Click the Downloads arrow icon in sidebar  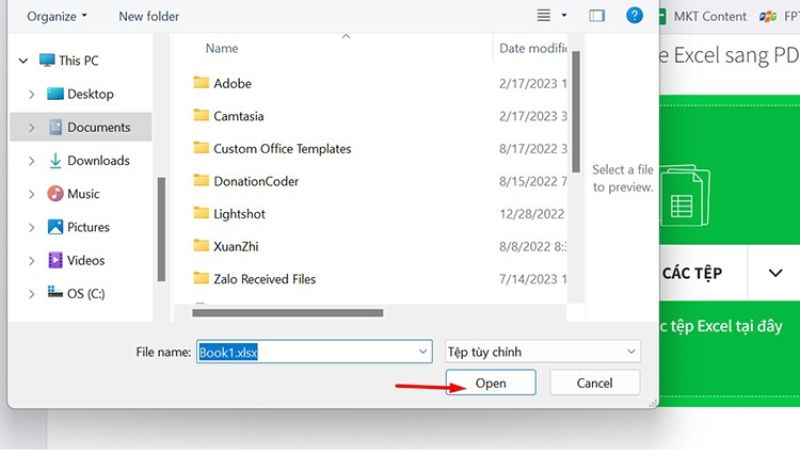(x=56, y=161)
